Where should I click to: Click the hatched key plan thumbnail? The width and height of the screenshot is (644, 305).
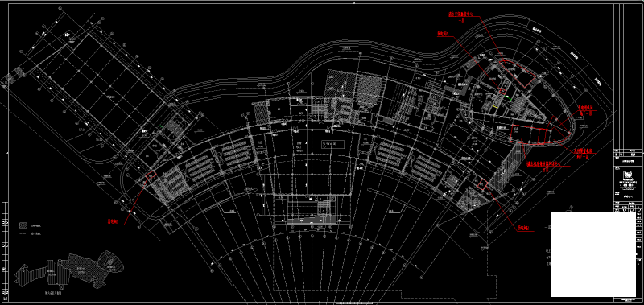coord(69,269)
